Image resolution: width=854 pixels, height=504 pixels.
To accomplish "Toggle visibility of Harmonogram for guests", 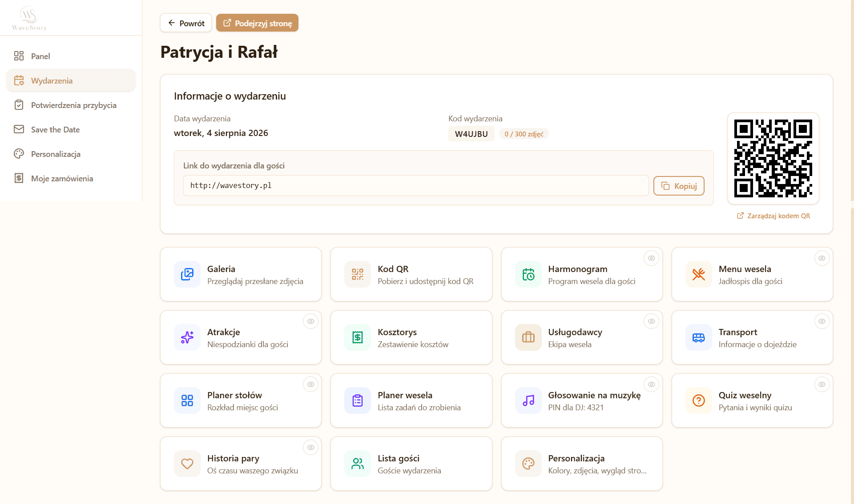I will click(651, 258).
